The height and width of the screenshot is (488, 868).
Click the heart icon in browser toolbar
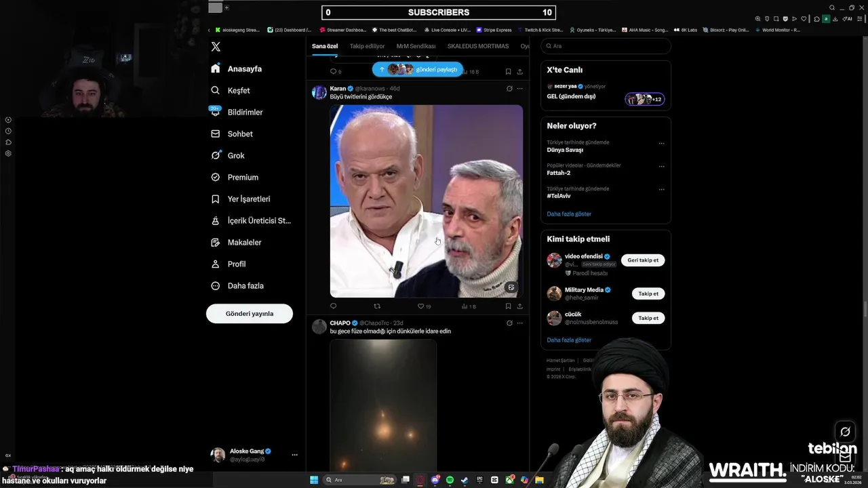pos(804,19)
